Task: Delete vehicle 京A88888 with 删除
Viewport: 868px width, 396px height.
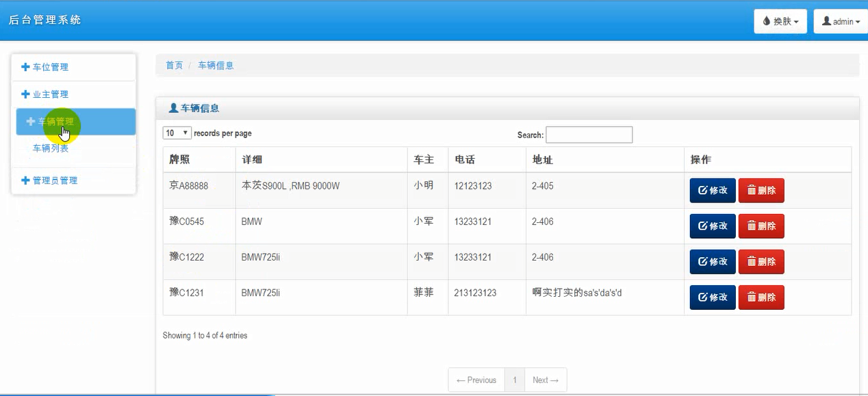Action: 761,190
